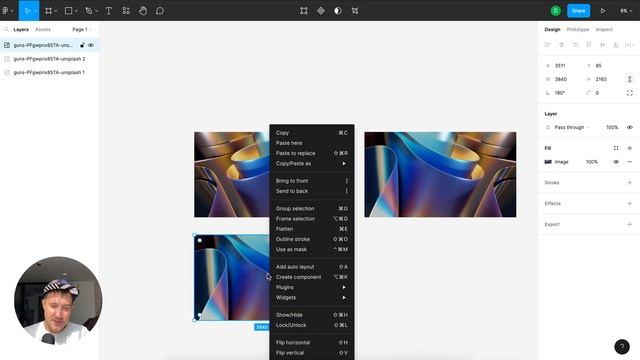Open the Distribute spacing dropdown
This screenshot has height=360, width=640.
(x=630, y=45)
